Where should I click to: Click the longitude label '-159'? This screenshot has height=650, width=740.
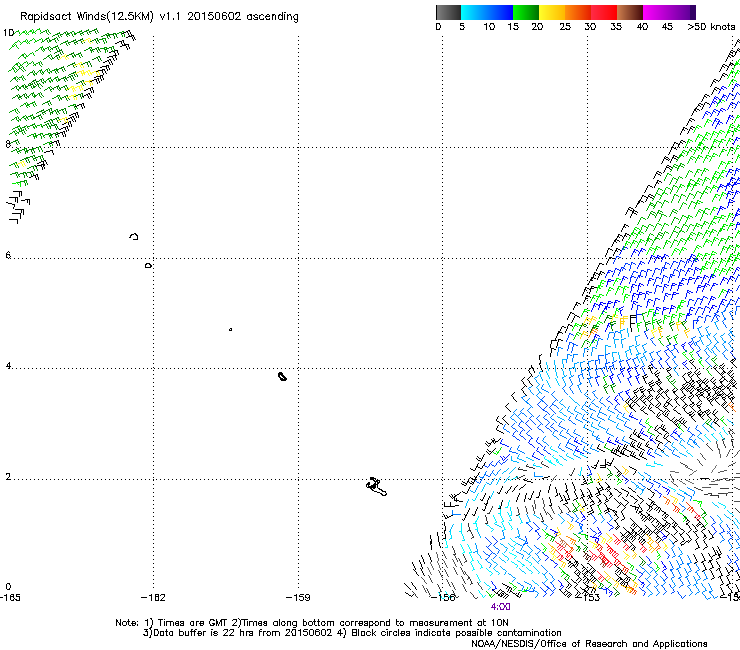298,598
